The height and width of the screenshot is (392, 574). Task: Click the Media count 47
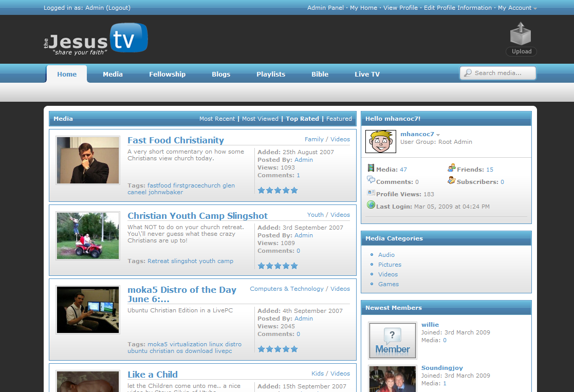[x=403, y=170]
